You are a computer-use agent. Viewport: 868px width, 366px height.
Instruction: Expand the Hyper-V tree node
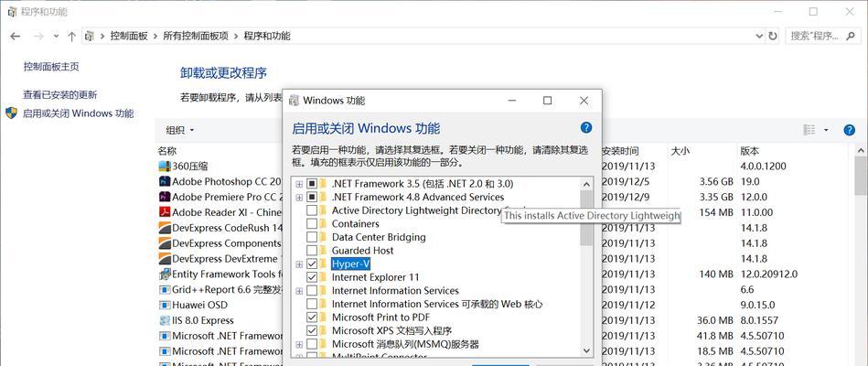tap(299, 264)
